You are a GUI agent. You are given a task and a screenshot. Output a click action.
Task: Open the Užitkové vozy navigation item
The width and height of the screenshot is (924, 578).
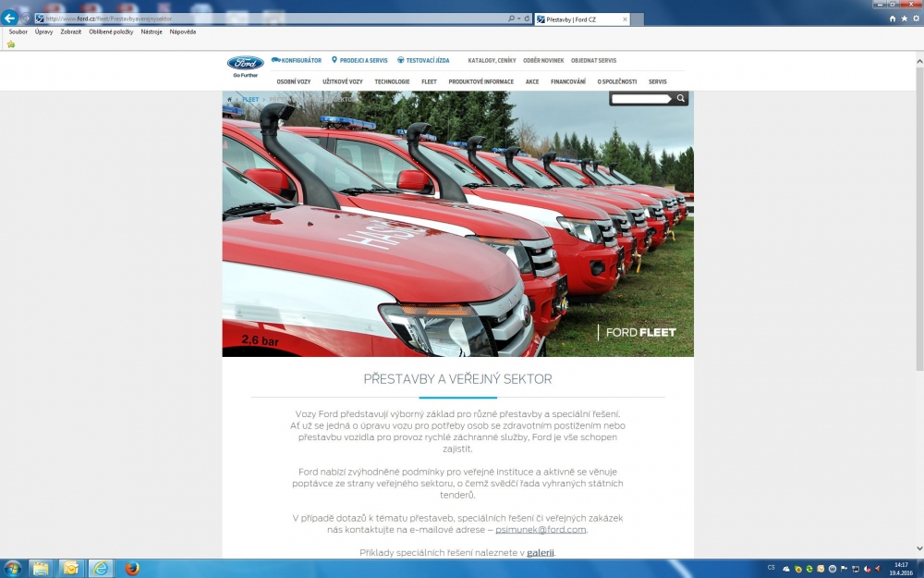point(343,81)
